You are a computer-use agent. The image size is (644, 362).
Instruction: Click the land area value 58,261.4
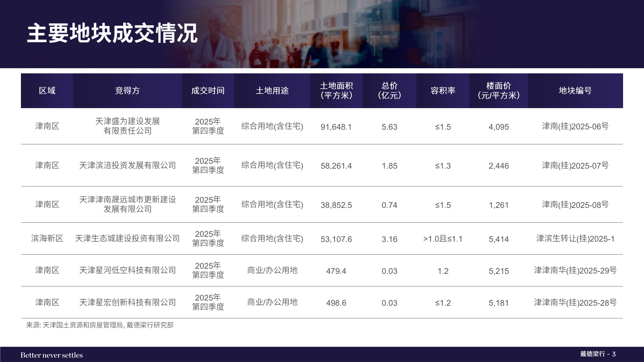click(336, 166)
